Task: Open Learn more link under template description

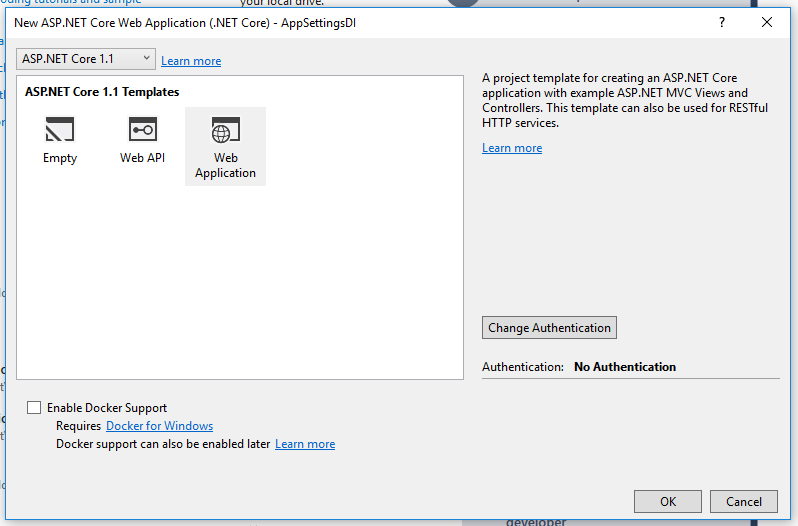Action: (x=512, y=148)
